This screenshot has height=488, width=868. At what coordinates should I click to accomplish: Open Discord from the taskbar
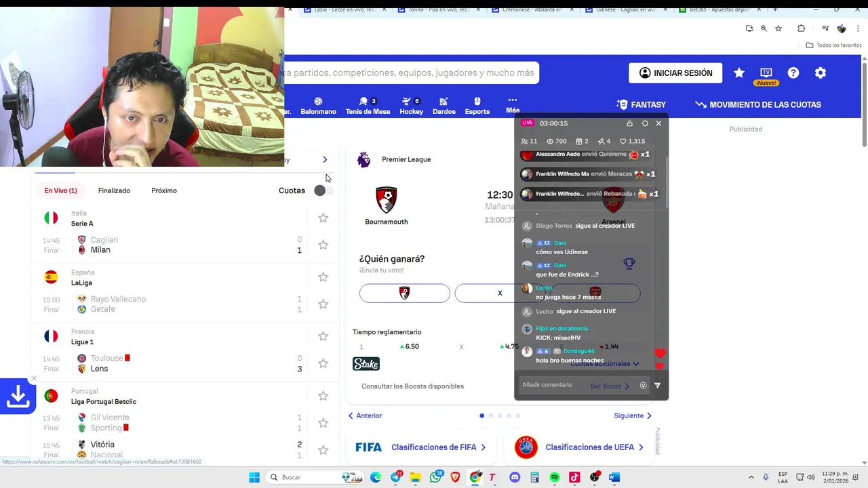point(515,477)
